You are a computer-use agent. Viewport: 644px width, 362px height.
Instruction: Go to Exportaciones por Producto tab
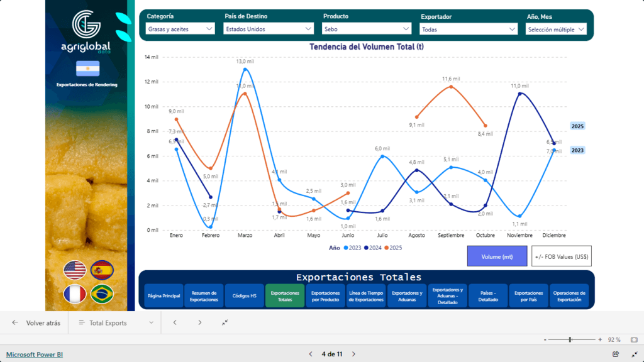point(325,296)
